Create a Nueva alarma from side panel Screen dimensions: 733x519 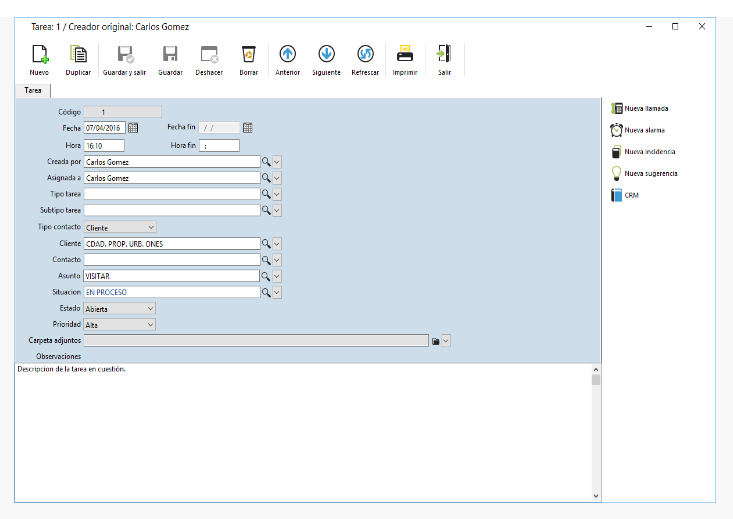638,130
